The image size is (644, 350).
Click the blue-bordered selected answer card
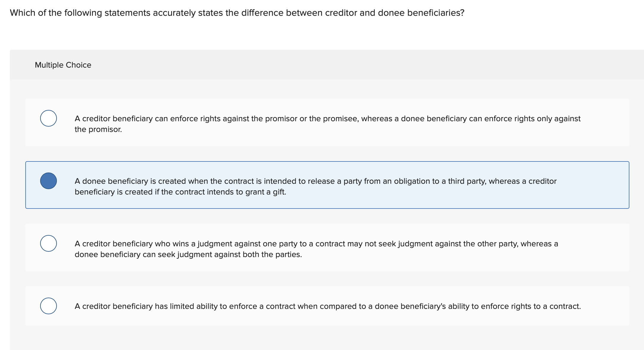tap(327, 185)
